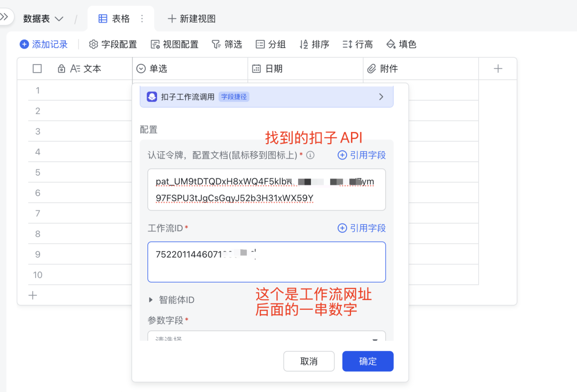Viewport: 577px width, 392px height.
Task: Click the 扣子工作流调用 bot icon
Action: 152,97
